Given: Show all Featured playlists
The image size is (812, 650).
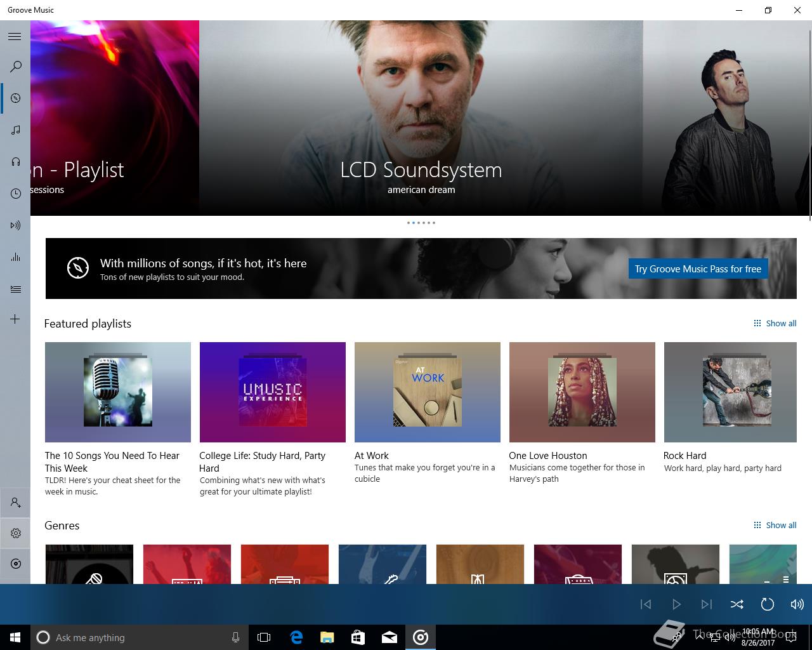Looking at the screenshot, I should 775,323.
